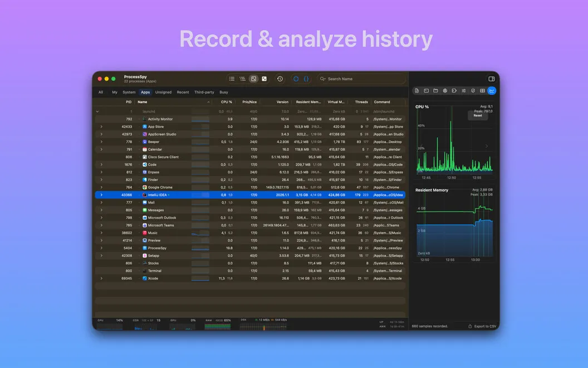Viewport: 588px width, 368px height.
Task: Sort by the Name column header
Action: (x=173, y=102)
